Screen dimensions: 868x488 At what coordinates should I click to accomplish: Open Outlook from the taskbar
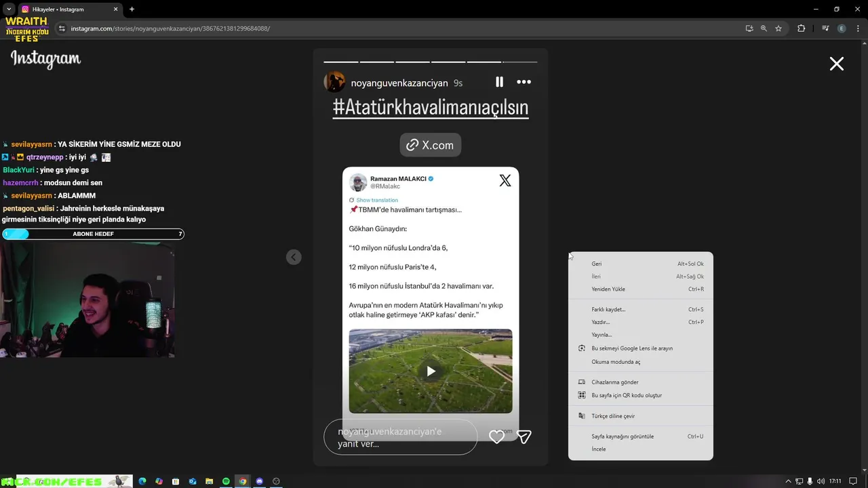click(x=193, y=481)
